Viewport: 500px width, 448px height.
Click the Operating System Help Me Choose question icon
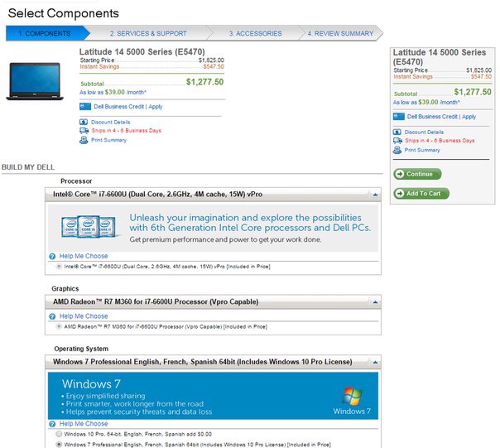[52, 424]
